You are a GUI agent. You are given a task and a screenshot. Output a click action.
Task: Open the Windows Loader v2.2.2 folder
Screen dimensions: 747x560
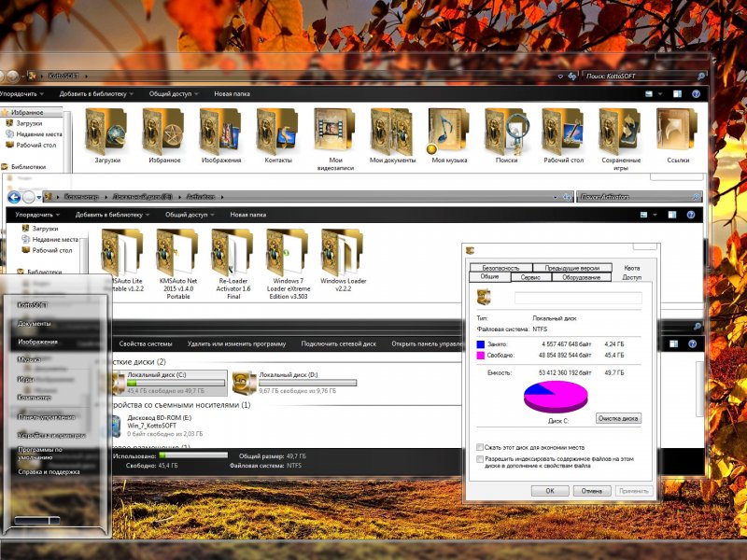coord(343,253)
